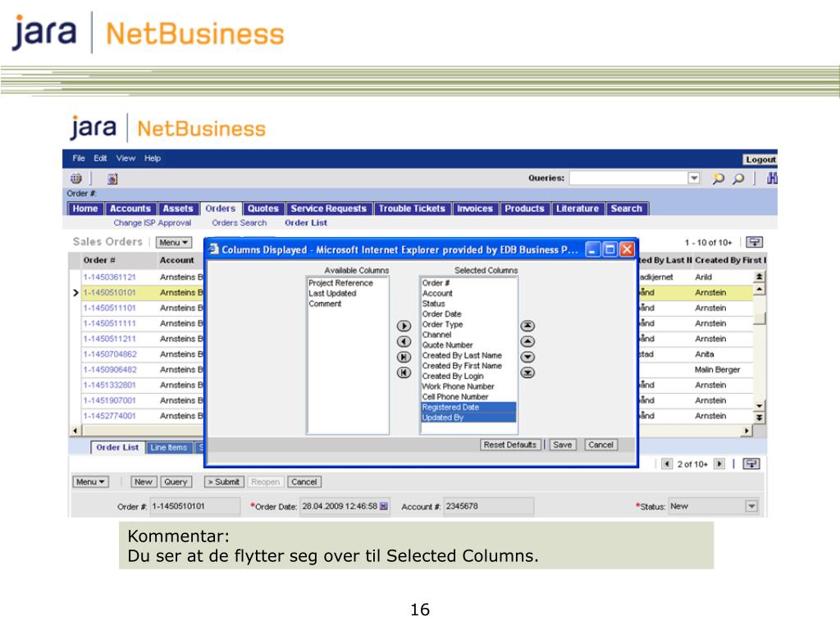Click the second magnifier query icon

(738, 178)
